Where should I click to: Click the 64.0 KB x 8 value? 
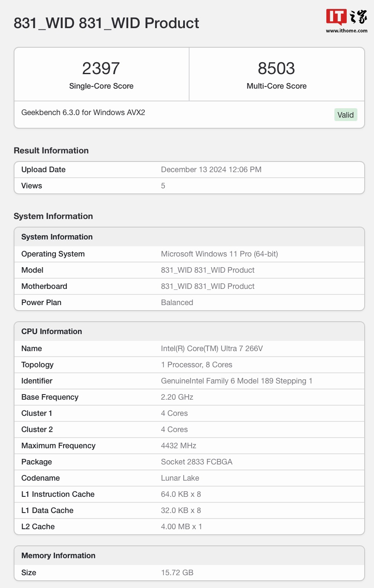point(181,494)
